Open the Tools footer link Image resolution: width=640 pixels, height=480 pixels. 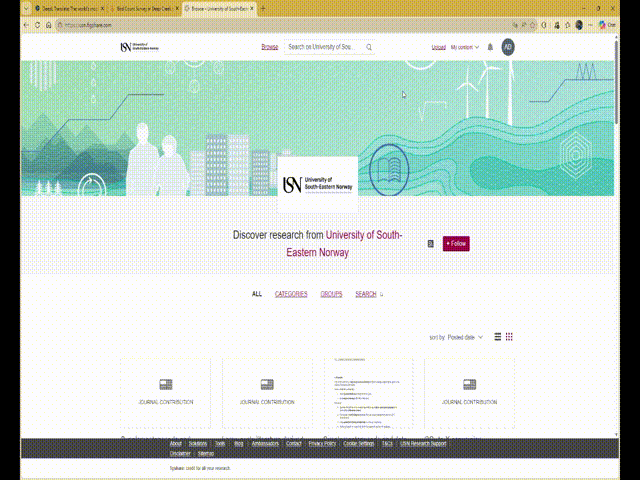[220, 444]
